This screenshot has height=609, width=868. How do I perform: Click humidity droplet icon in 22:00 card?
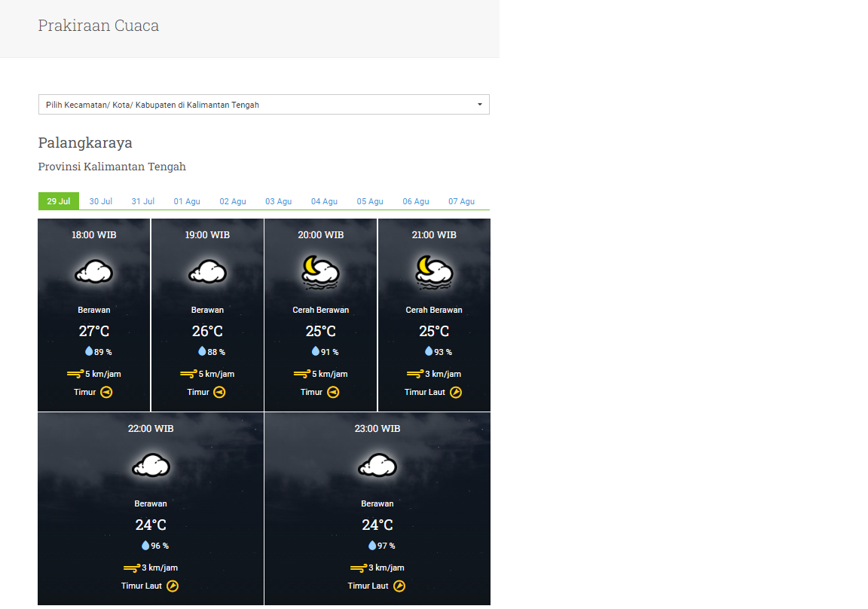[145, 545]
